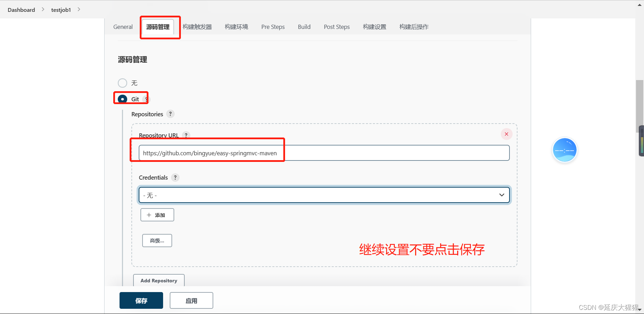
Task: Open the Credentials dropdown showing - 无 -
Action: coord(501,195)
